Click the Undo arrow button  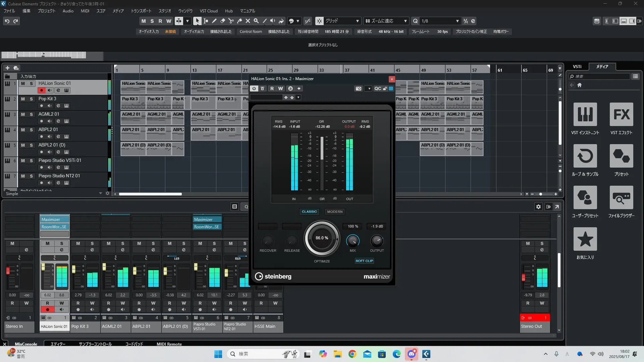(7, 21)
